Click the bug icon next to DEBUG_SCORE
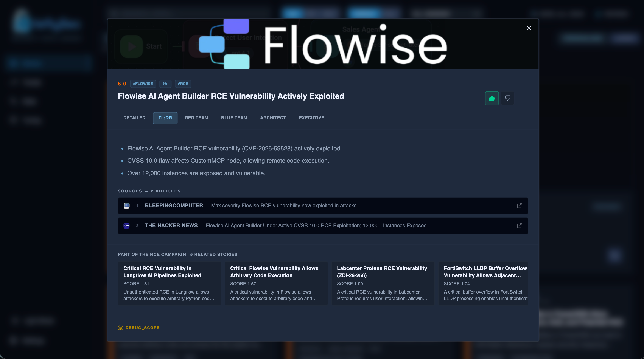This screenshot has height=359, width=644. [x=120, y=328]
